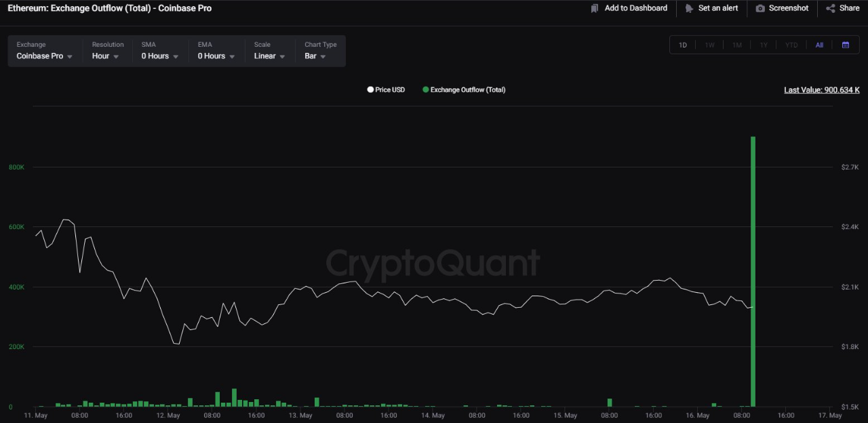Select the 1D time range tab
Image resolution: width=868 pixels, height=423 pixels.
point(683,45)
